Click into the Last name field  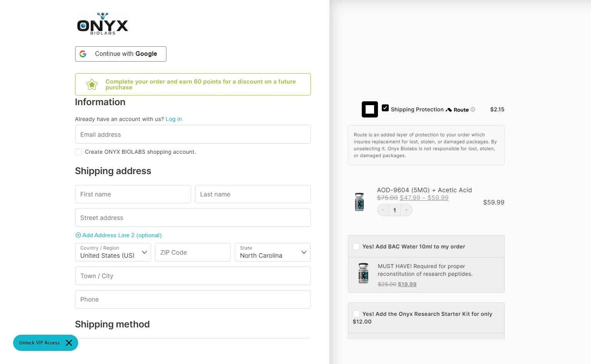pyautogui.click(x=253, y=194)
